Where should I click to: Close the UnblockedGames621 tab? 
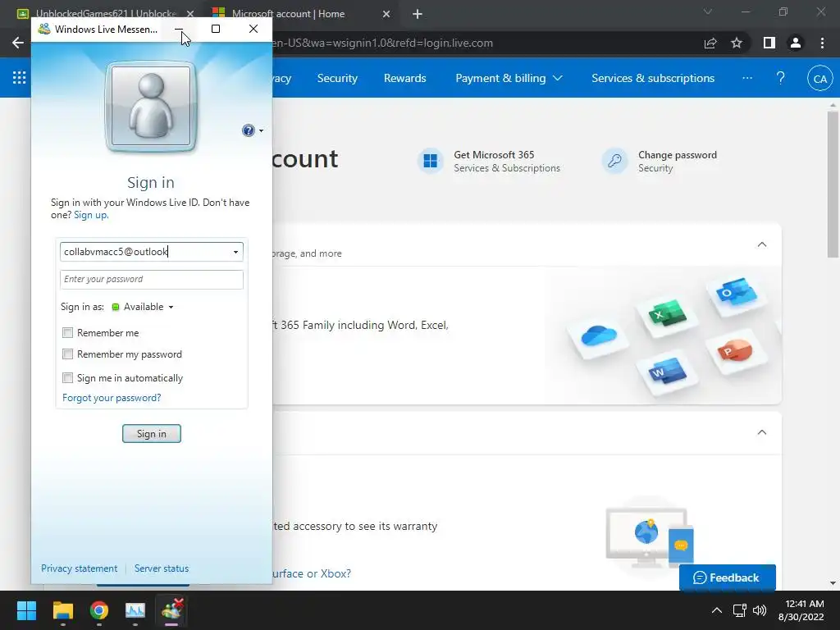point(190,14)
